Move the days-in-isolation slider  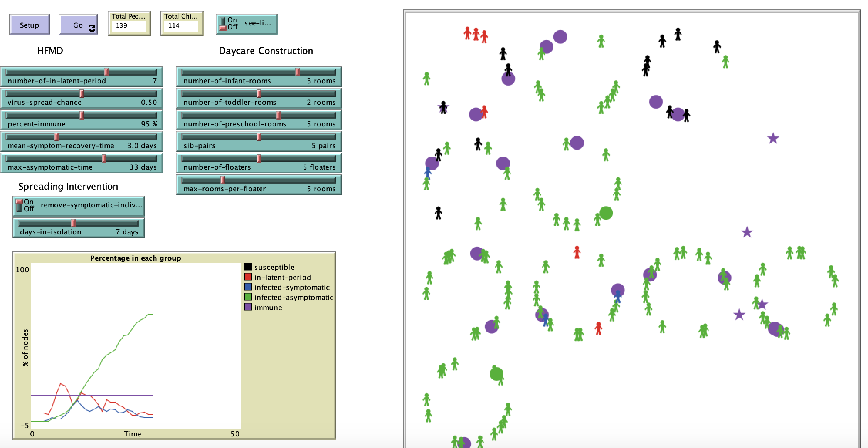(73, 223)
